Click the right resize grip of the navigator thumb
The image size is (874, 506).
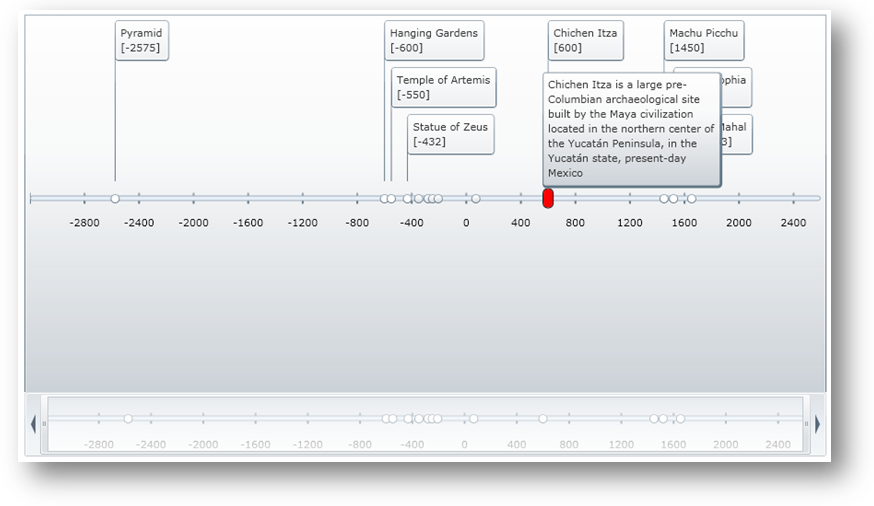point(806,424)
